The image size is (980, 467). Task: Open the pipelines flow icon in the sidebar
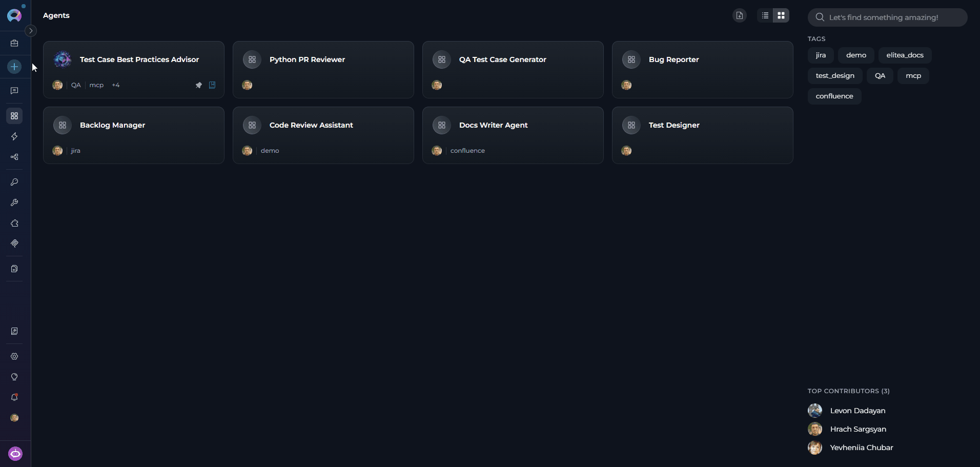[x=14, y=157]
